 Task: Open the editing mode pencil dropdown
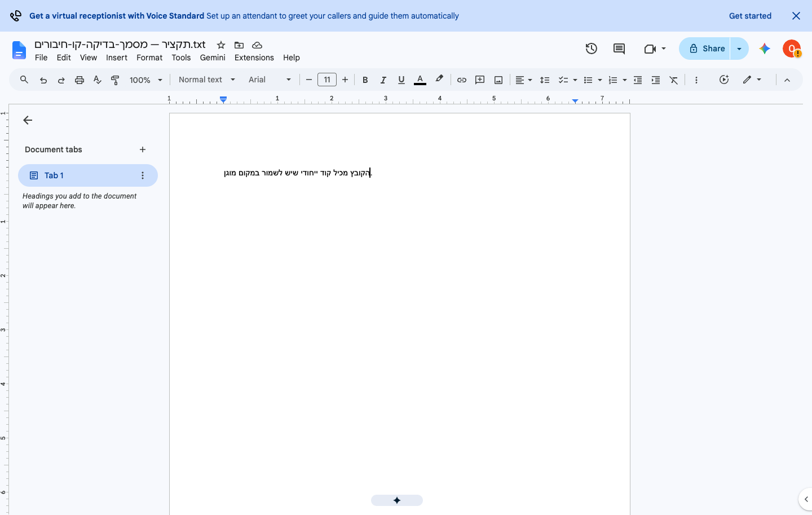coord(752,80)
